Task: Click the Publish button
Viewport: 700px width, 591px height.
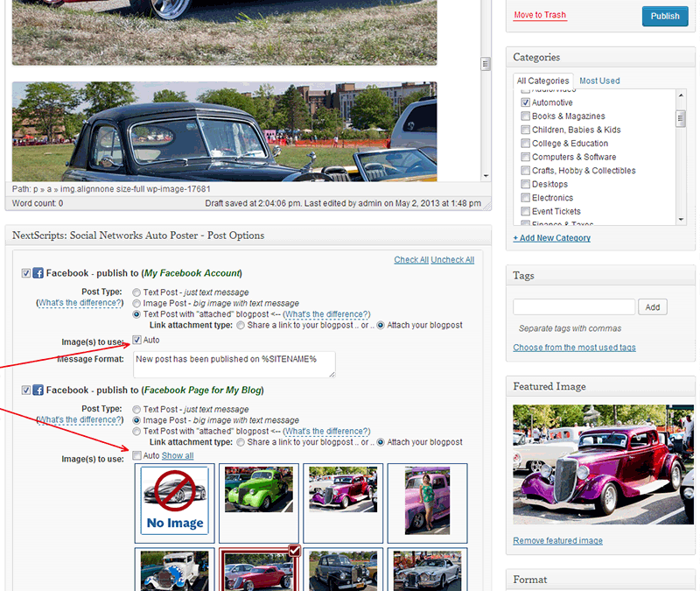Action: click(x=665, y=16)
